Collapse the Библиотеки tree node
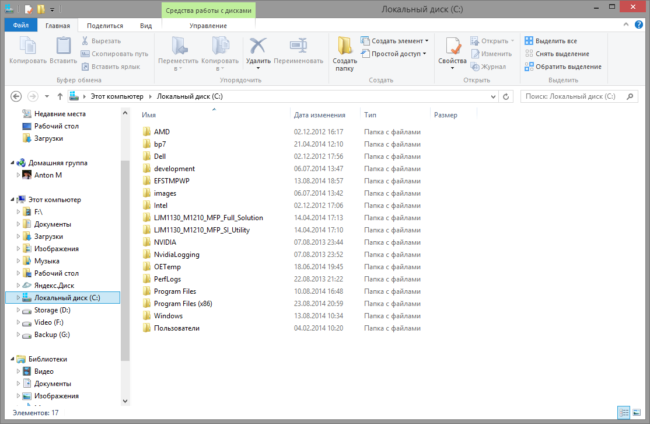 12,359
